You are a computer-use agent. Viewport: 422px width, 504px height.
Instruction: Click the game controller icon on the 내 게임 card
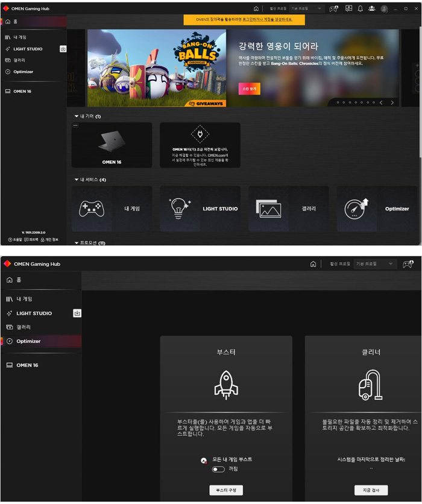click(92, 209)
